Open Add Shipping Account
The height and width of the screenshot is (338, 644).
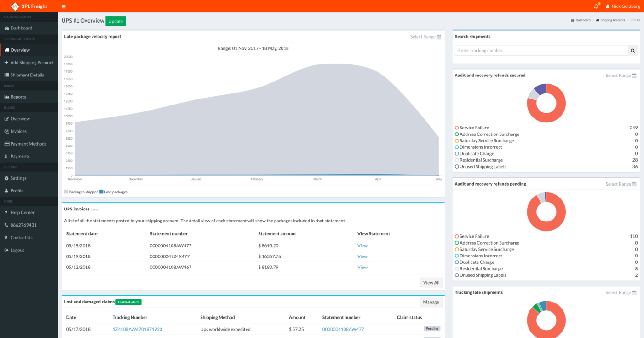[29, 63]
